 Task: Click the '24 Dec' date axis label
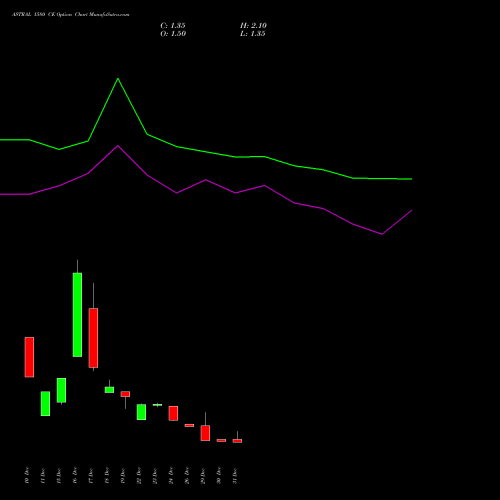pos(171,476)
